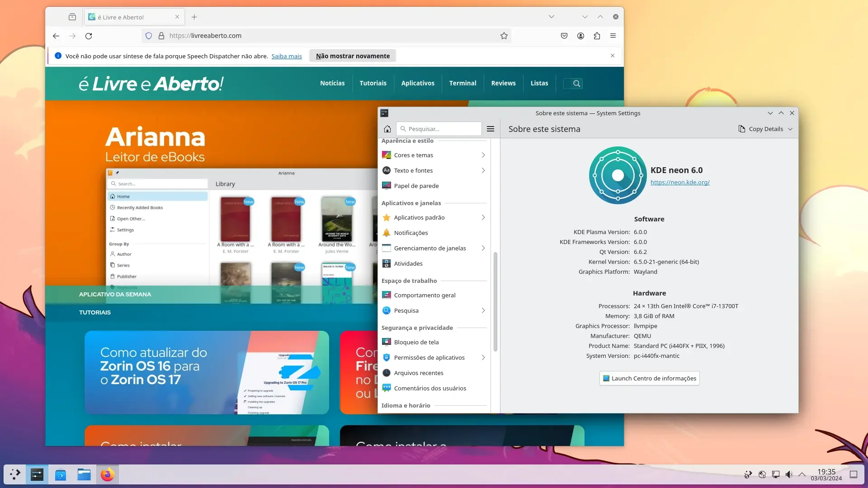Open Texto e fontes settings
The height and width of the screenshot is (488, 868).
tap(434, 170)
